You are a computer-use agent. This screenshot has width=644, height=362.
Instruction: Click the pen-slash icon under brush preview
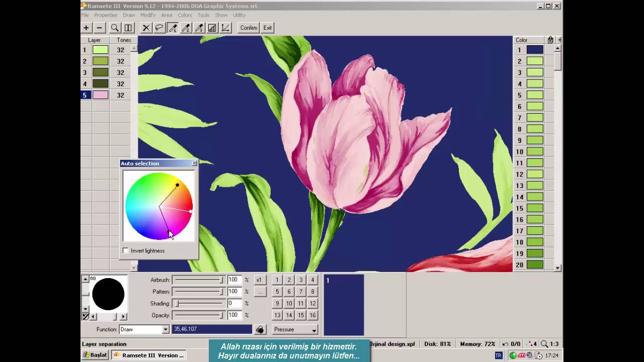[x=86, y=316]
